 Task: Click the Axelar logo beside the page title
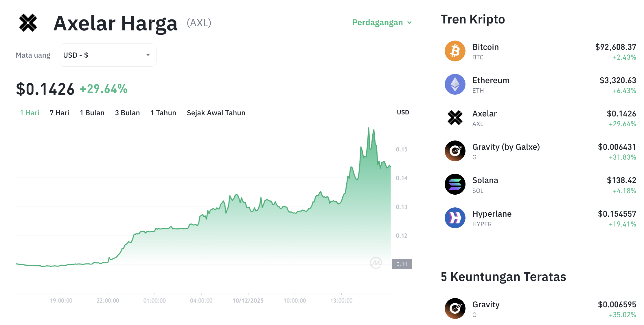(28, 23)
